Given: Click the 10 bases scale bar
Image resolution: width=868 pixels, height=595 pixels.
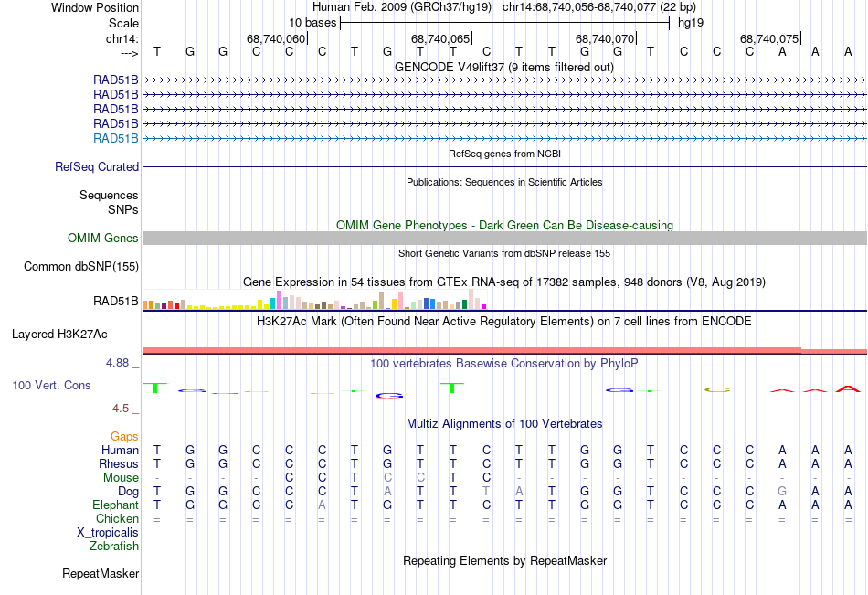Looking at the screenshot, I should [x=505, y=23].
